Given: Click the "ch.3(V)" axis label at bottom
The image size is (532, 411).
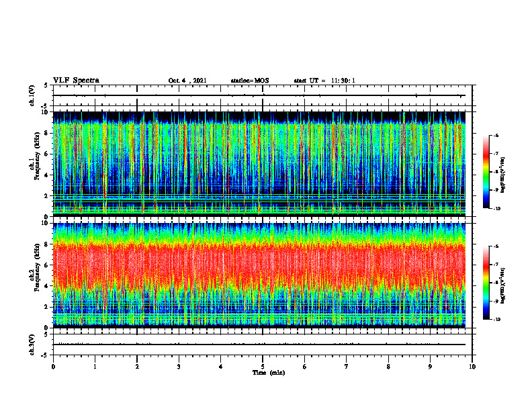Looking at the screenshot, I should pyautogui.click(x=32, y=345).
